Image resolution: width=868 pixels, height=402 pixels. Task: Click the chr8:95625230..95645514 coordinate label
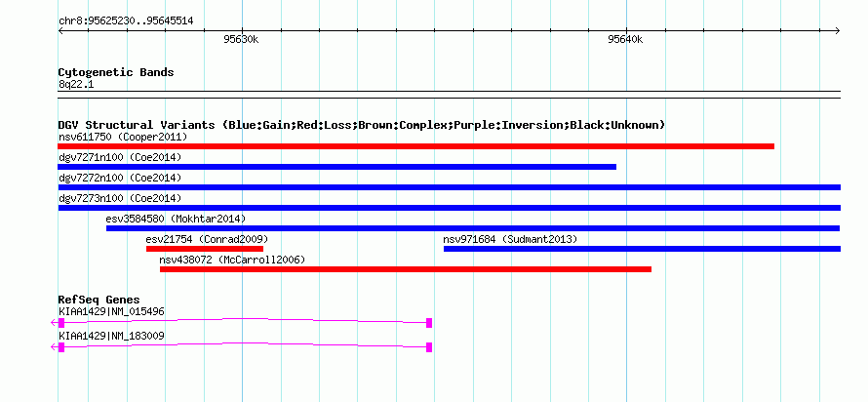[126, 21]
